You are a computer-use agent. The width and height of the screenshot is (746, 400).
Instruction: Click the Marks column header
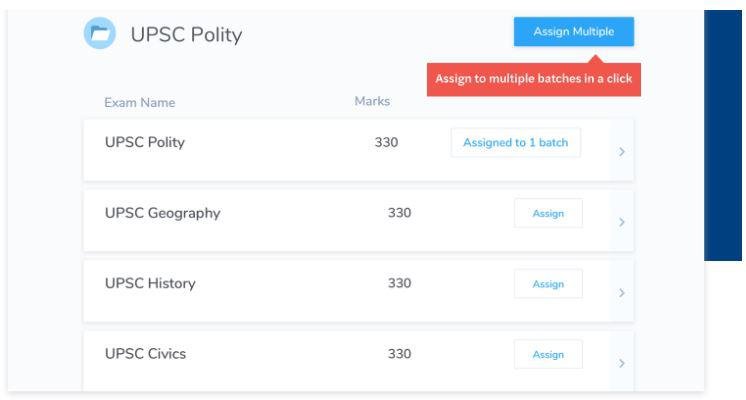372,102
